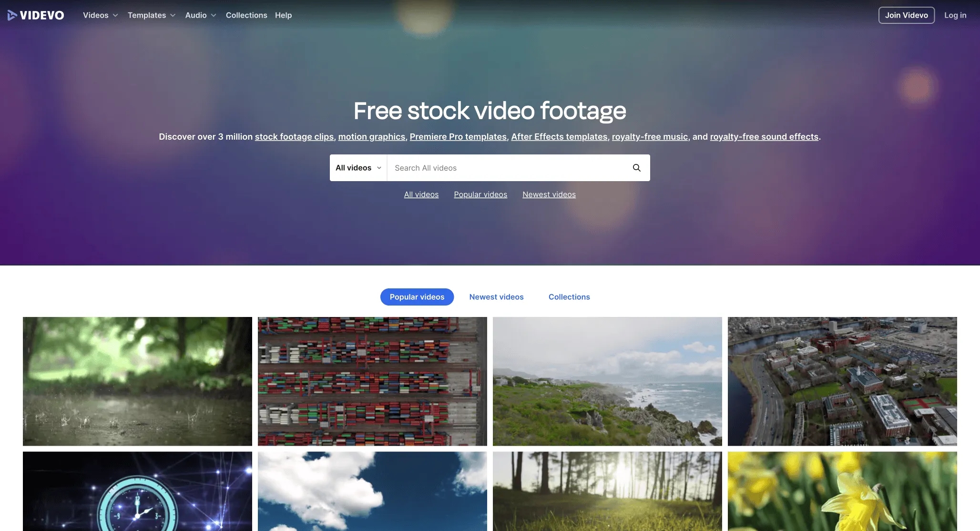Click the Log in link

pyautogui.click(x=956, y=15)
